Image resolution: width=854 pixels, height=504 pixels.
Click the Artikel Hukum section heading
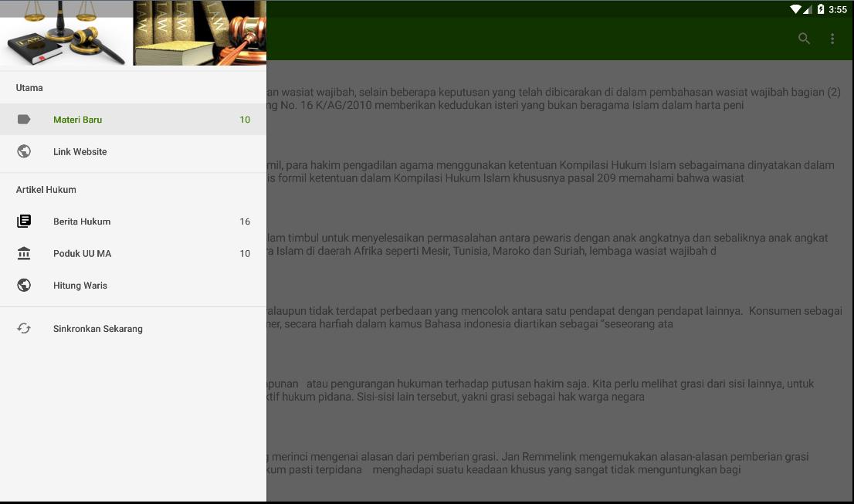tap(46, 189)
